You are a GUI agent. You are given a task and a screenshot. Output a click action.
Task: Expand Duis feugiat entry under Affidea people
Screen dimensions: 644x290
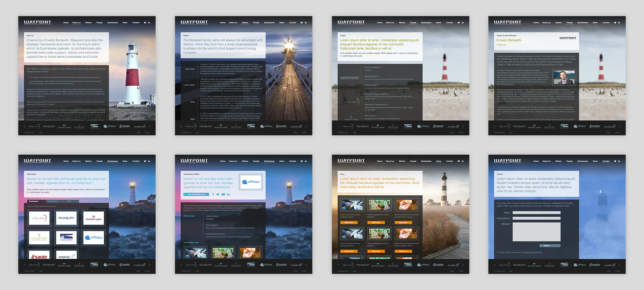point(218,225)
